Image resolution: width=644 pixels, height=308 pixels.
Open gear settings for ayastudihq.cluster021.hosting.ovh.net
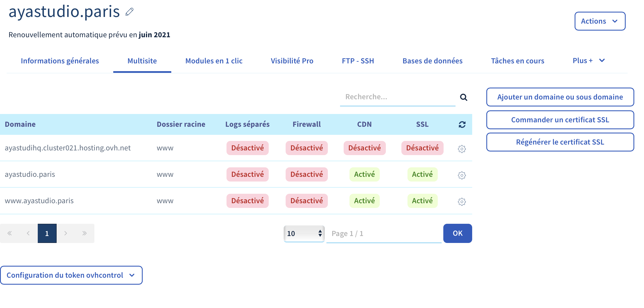(x=462, y=149)
